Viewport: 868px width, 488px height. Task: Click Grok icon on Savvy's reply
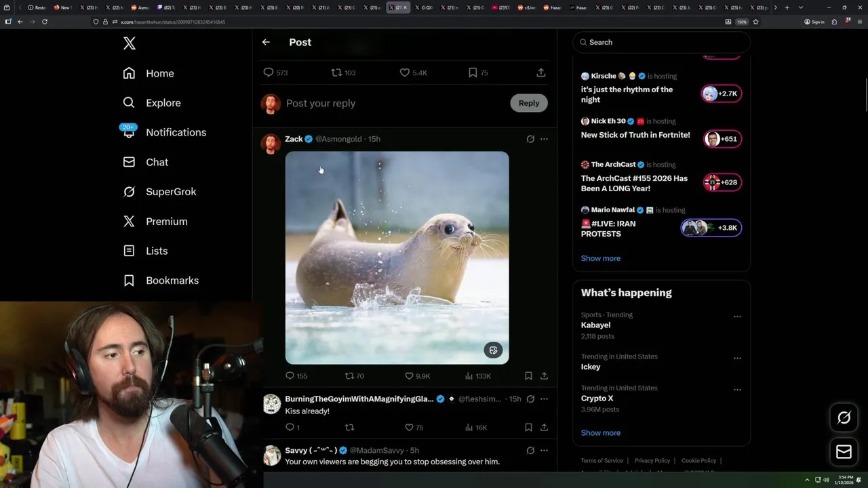[530, 451]
